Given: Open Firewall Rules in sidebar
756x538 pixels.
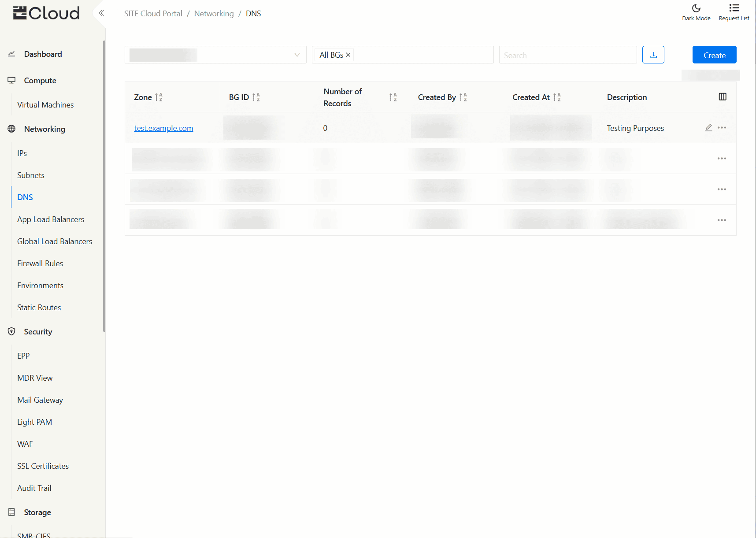Looking at the screenshot, I should tap(40, 263).
